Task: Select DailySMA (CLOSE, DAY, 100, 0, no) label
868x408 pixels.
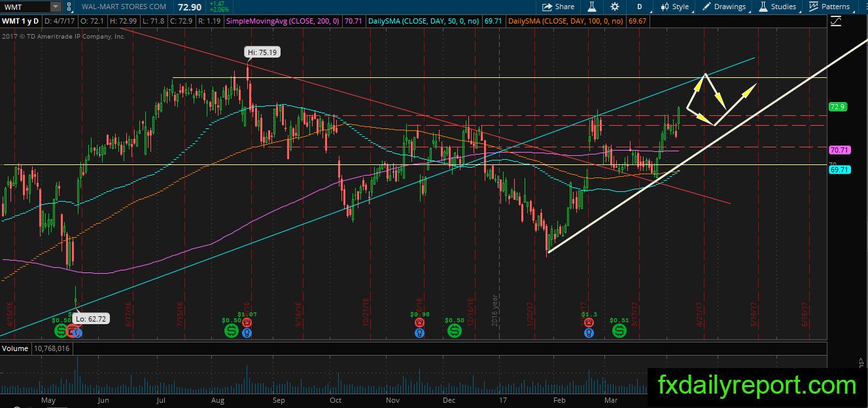Action: click(x=567, y=22)
